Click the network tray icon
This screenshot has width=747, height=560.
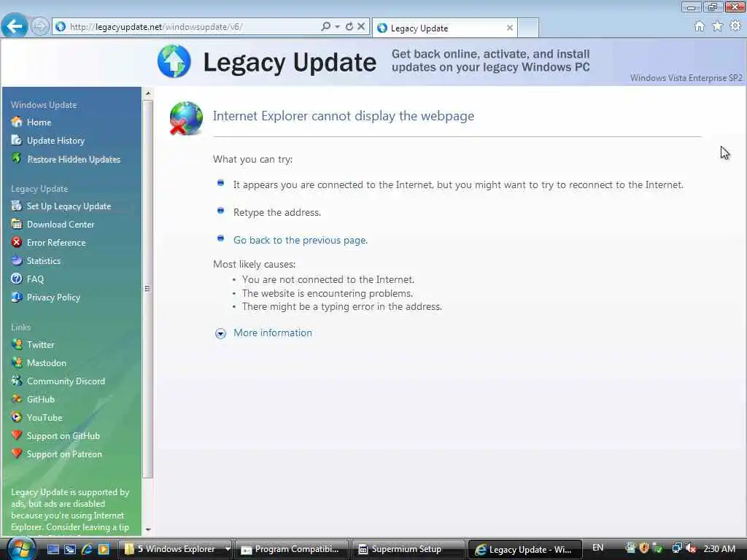click(x=676, y=548)
